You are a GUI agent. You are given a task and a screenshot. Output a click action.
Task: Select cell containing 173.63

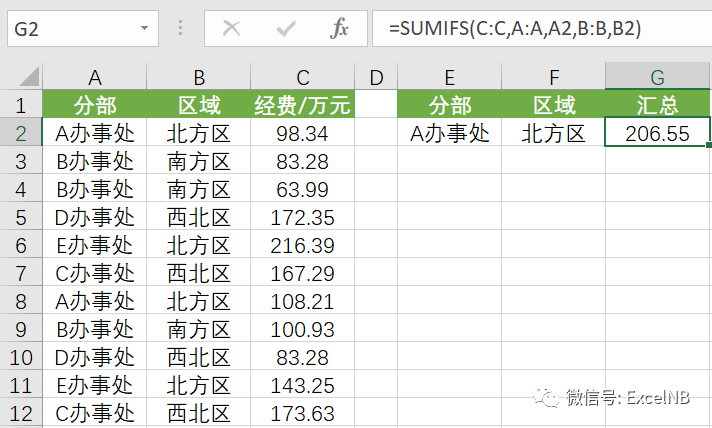coord(302,413)
